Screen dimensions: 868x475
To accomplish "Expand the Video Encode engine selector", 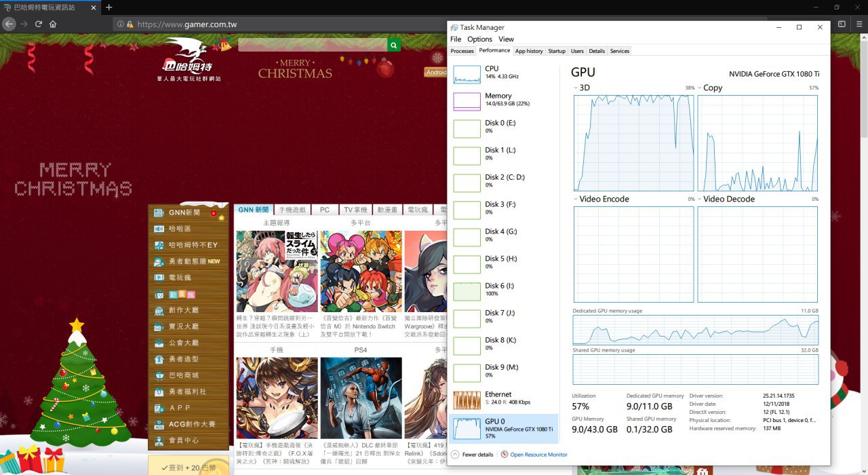I will [x=576, y=199].
